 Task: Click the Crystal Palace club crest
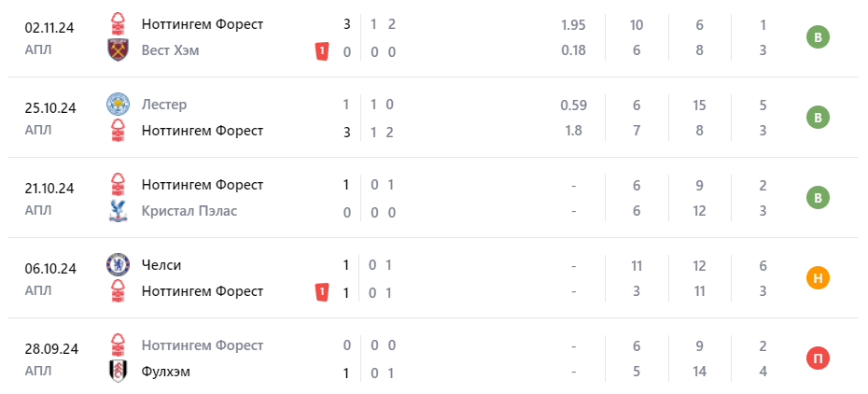(117, 211)
